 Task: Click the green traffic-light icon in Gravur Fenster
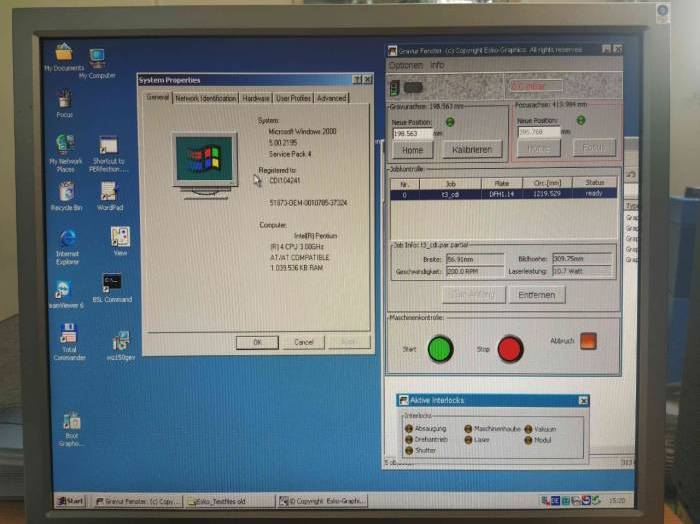(x=395, y=88)
